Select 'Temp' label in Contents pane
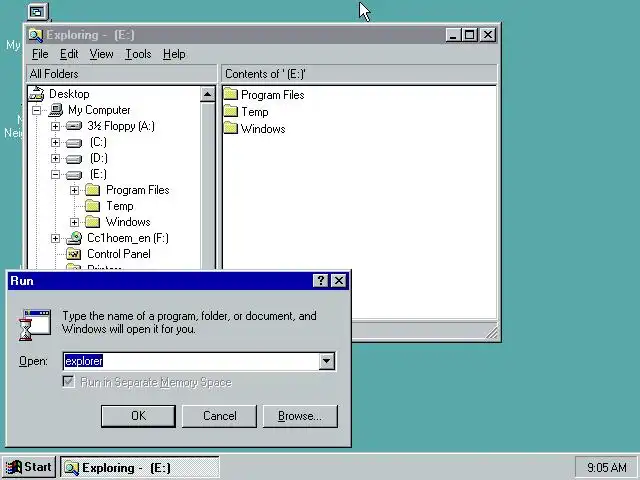This screenshot has width=640, height=480. (x=255, y=112)
